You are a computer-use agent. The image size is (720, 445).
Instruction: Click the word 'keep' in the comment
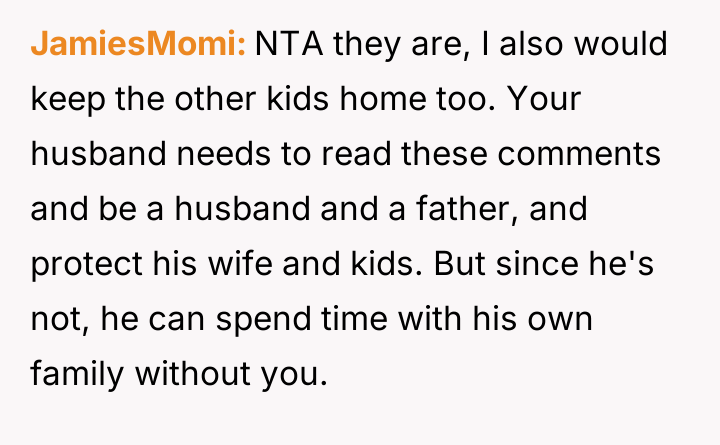[66, 101]
